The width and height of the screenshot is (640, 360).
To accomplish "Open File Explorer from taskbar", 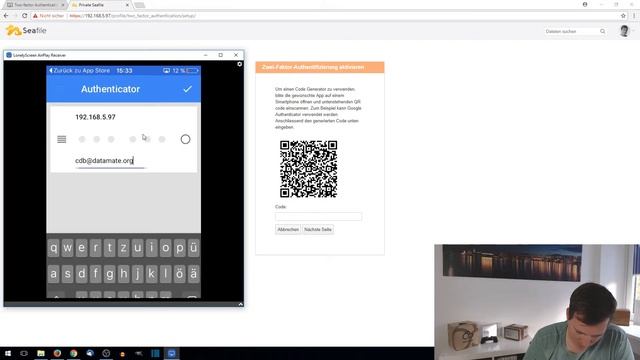I will click(x=41, y=353).
